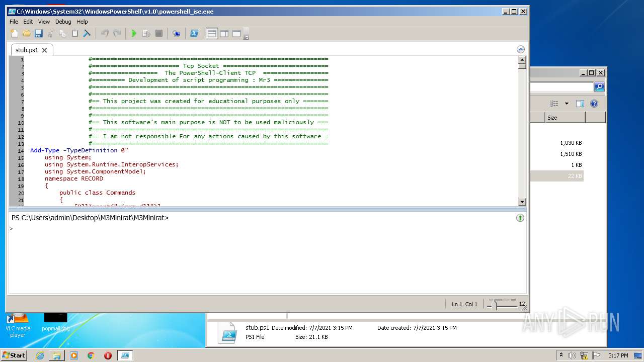Click the 'using System.ComponentModel;' line

pyautogui.click(x=95, y=171)
